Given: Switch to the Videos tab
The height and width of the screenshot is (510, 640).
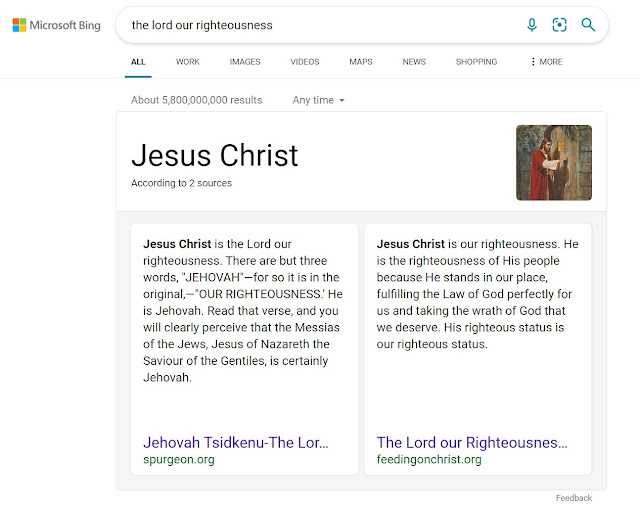Looking at the screenshot, I should pos(304,62).
